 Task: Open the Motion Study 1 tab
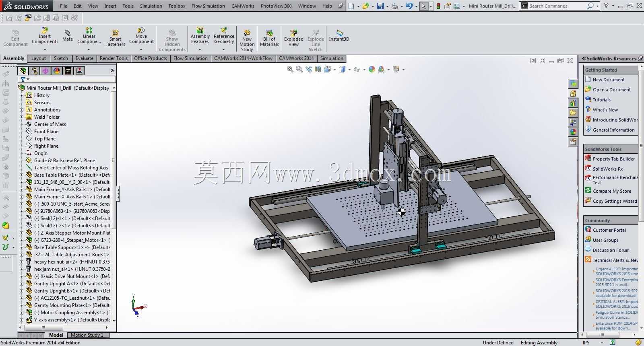click(87, 335)
